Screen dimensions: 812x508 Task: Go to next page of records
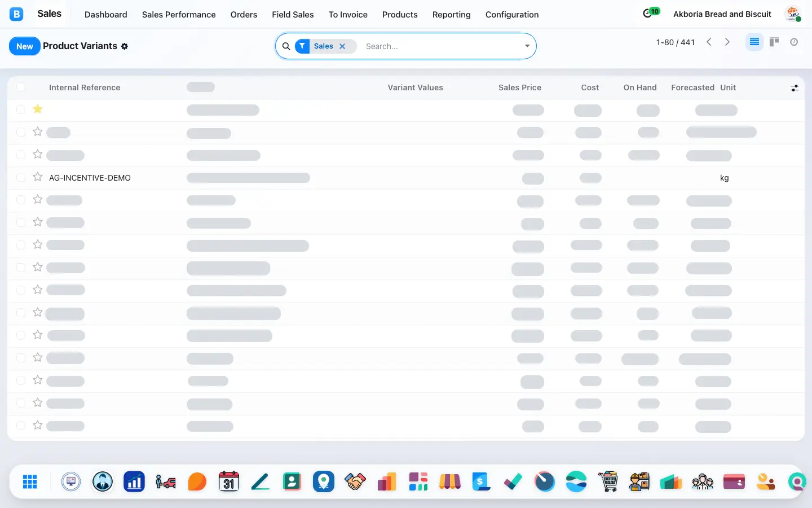coord(727,42)
